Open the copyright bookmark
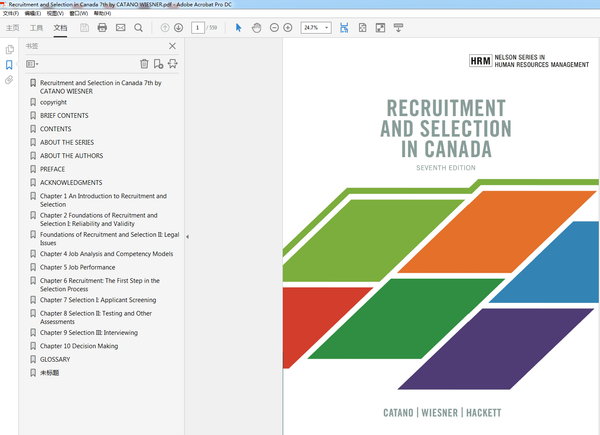Screen dimensions: 600x435 pos(53,102)
